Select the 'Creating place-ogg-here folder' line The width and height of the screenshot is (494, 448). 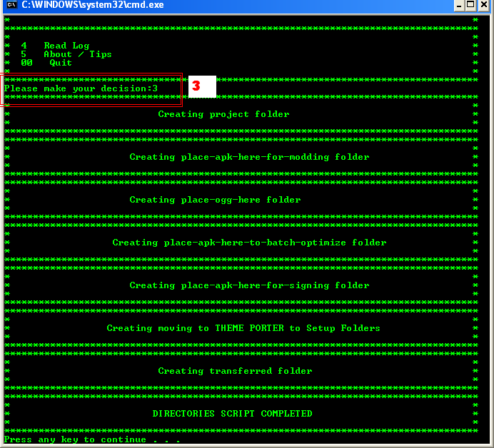(215, 200)
